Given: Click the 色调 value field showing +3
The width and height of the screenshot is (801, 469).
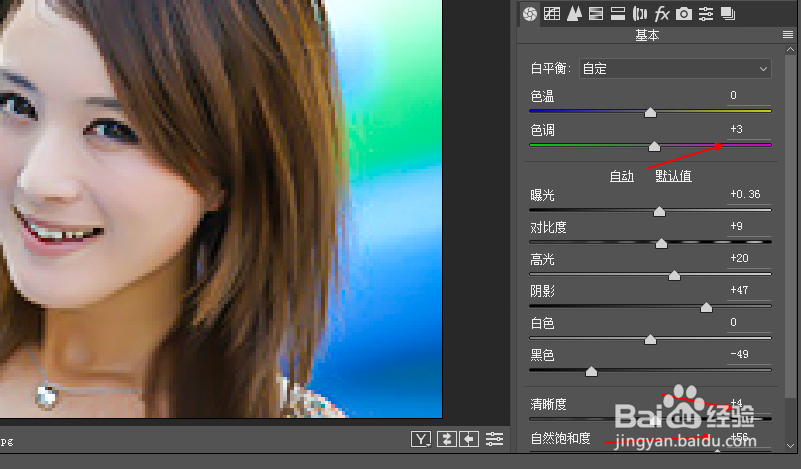Looking at the screenshot, I should click(x=748, y=129).
